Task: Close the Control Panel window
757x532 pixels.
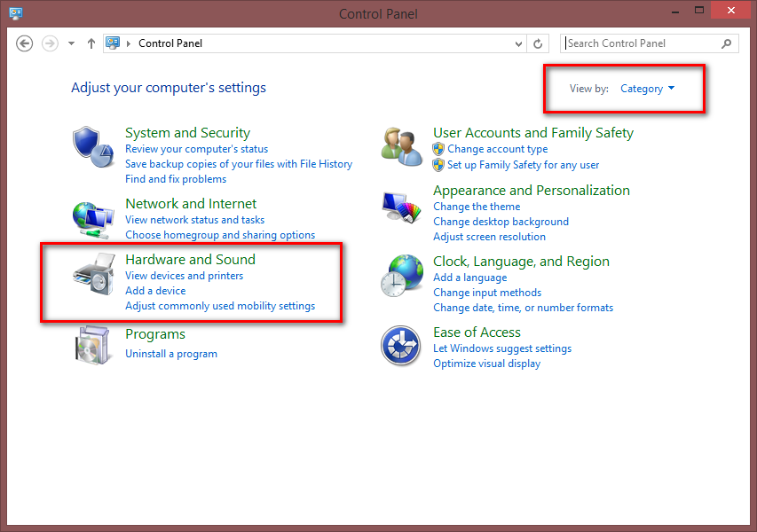Action: point(731,10)
